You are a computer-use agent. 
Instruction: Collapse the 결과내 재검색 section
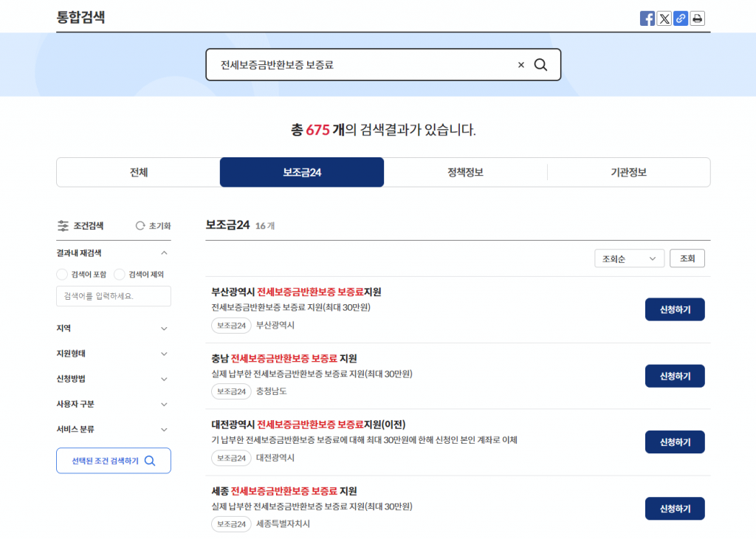164,253
